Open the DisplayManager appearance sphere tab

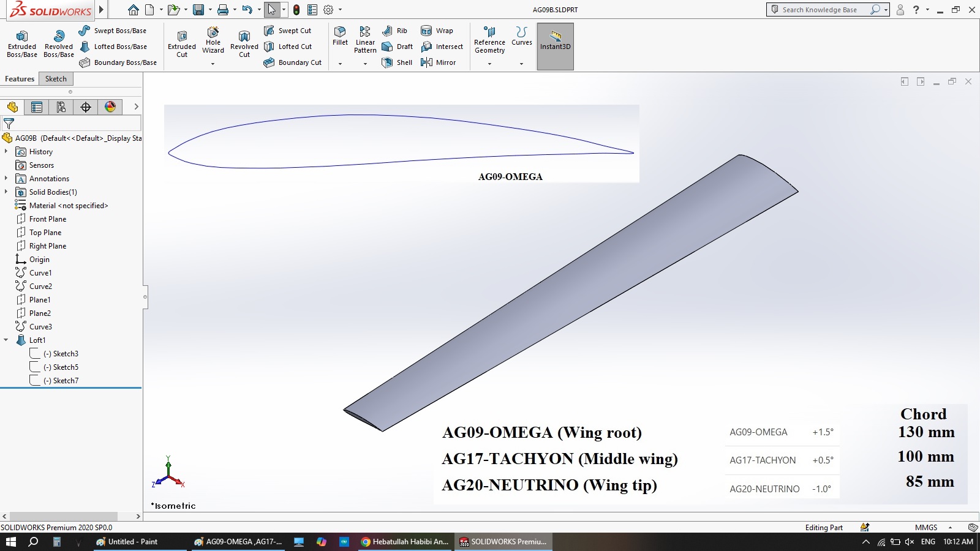pos(110,107)
